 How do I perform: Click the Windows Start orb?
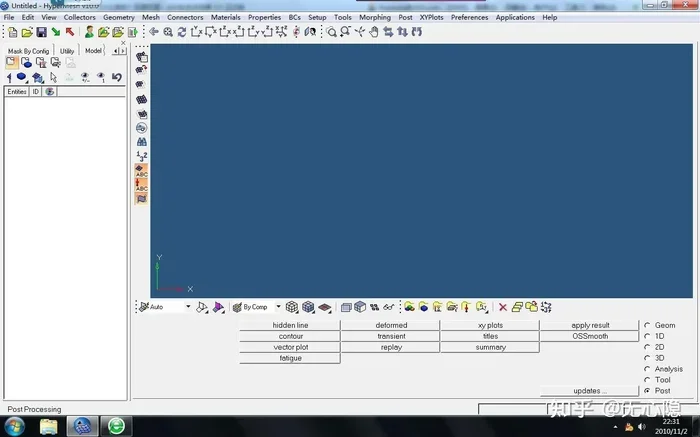[x=15, y=426]
